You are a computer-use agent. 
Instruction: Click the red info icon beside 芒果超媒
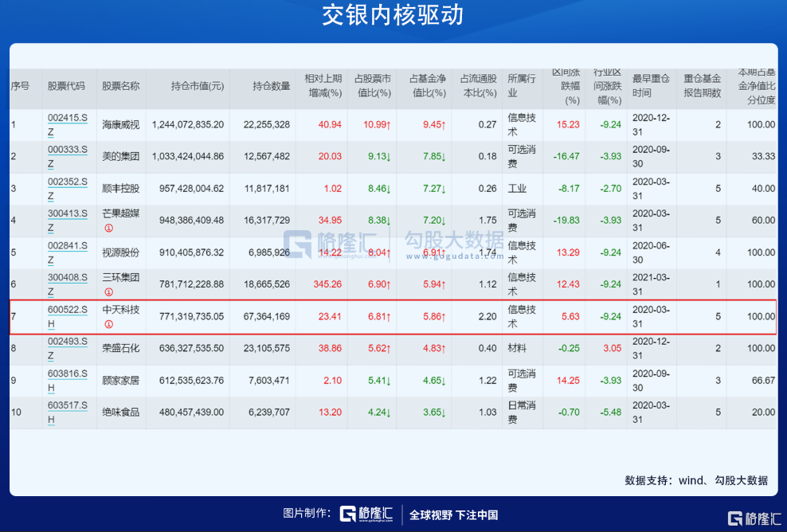(108, 229)
